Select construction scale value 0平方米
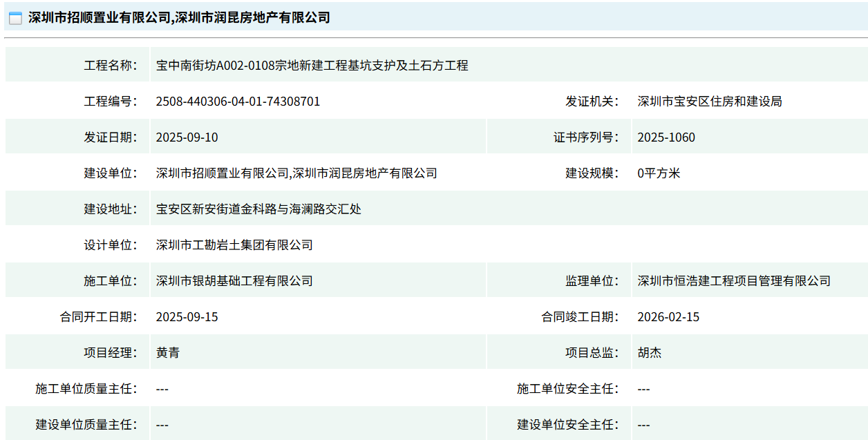 click(x=659, y=173)
